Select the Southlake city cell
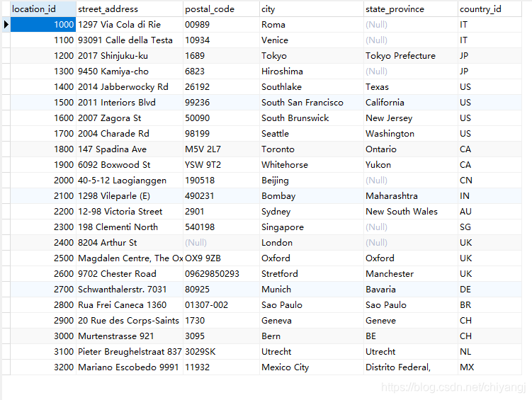This screenshot has width=532, height=400. click(x=312, y=87)
